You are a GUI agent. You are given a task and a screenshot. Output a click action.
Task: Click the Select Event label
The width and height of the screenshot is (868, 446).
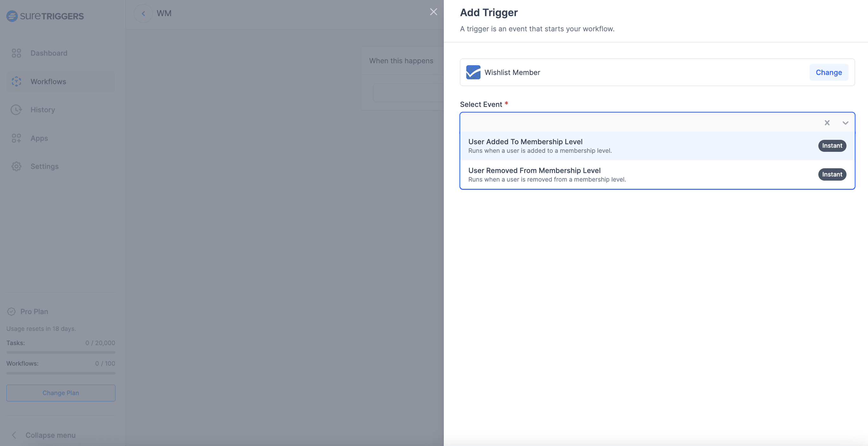tap(481, 104)
